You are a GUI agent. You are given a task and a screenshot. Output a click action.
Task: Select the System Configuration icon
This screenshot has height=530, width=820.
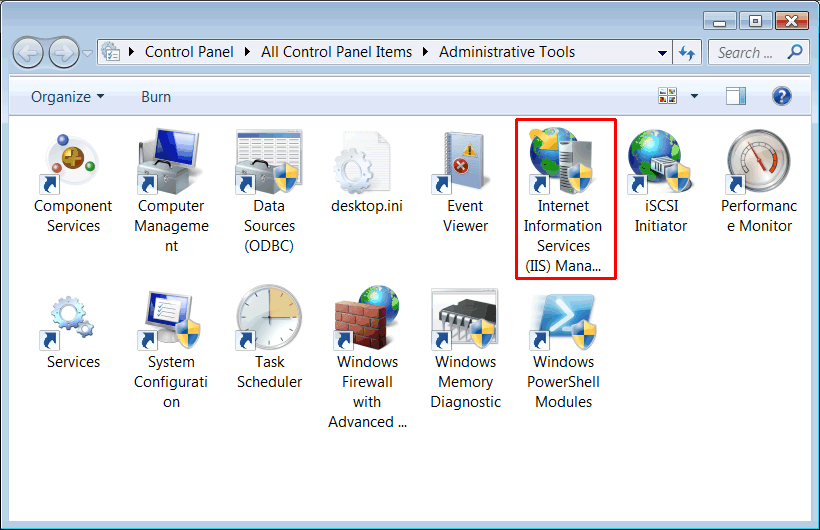[x=169, y=320]
